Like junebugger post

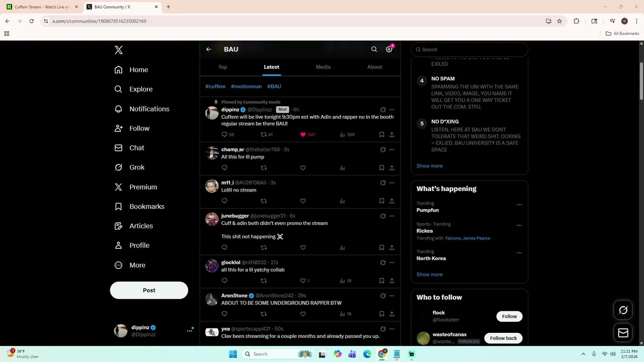[303, 247]
